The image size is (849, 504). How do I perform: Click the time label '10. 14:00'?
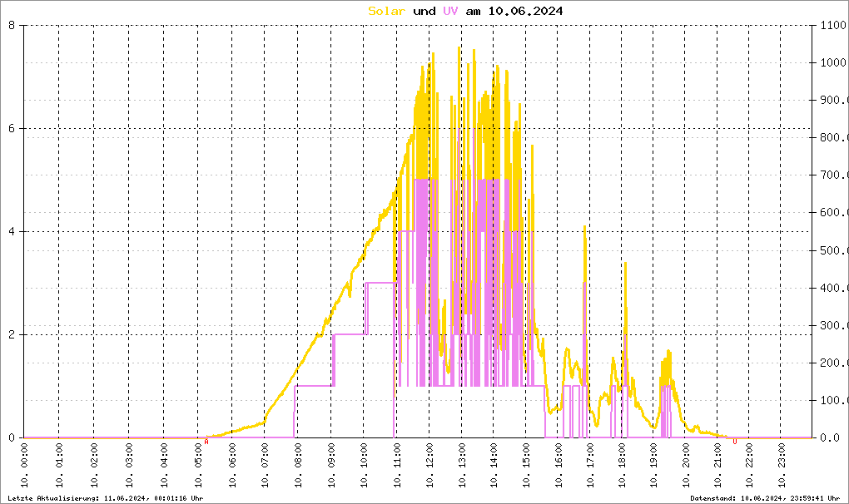(494, 465)
